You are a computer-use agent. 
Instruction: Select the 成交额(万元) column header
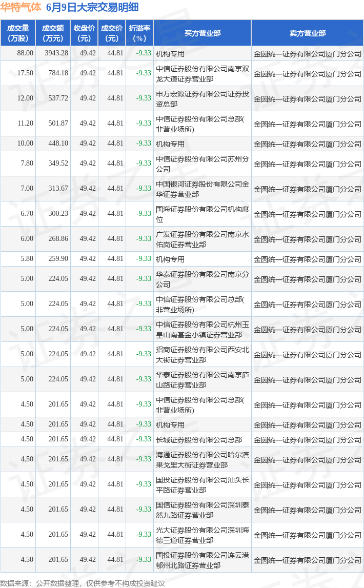[x=53, y=33]
